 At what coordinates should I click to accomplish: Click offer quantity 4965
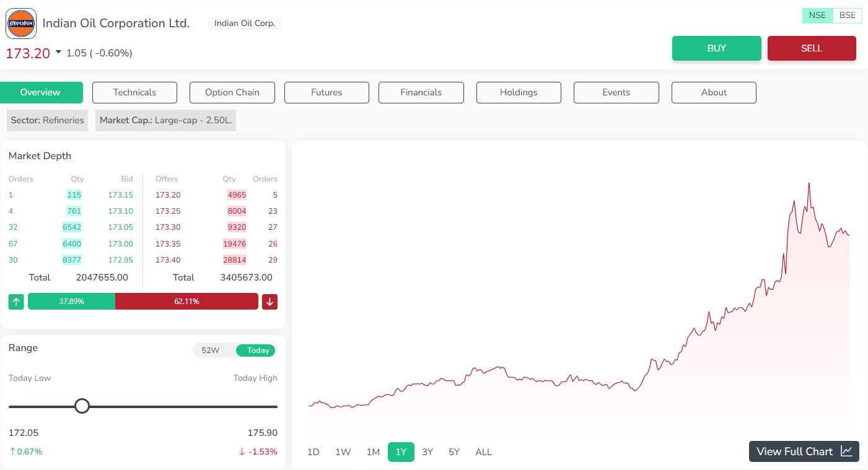[x=237, y=195]
